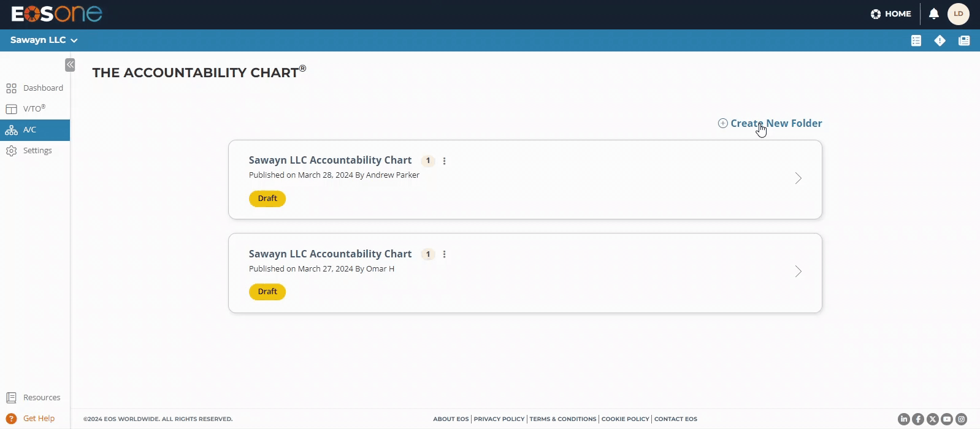Click the plus circle beside Create New Folder
The width and height of the screenshot is (980, 429).
(x=723, y=123)
